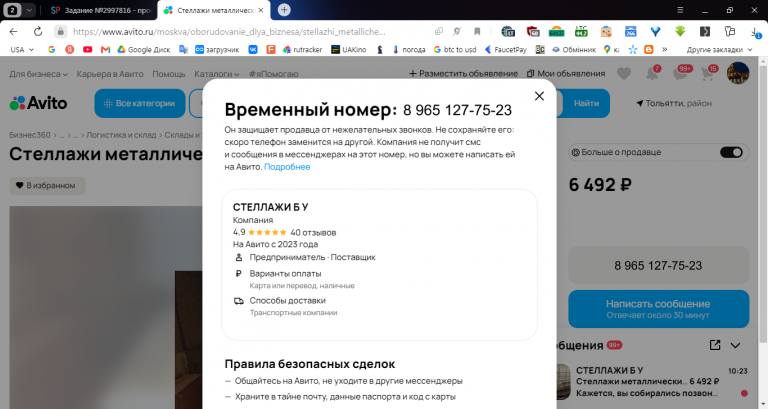Image resolution: width=768 pixels, height=409 pixels.
Task: Open the Подробнее link
Action: 287,167
